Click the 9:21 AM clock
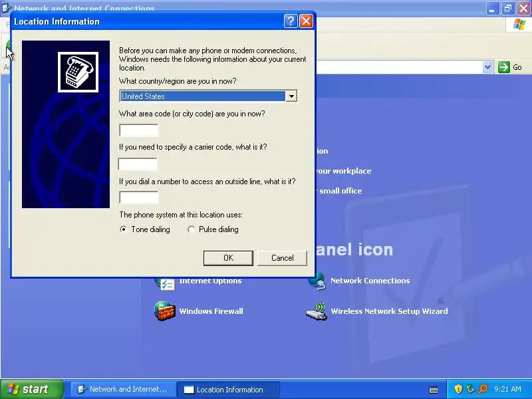 coord(507,389)
